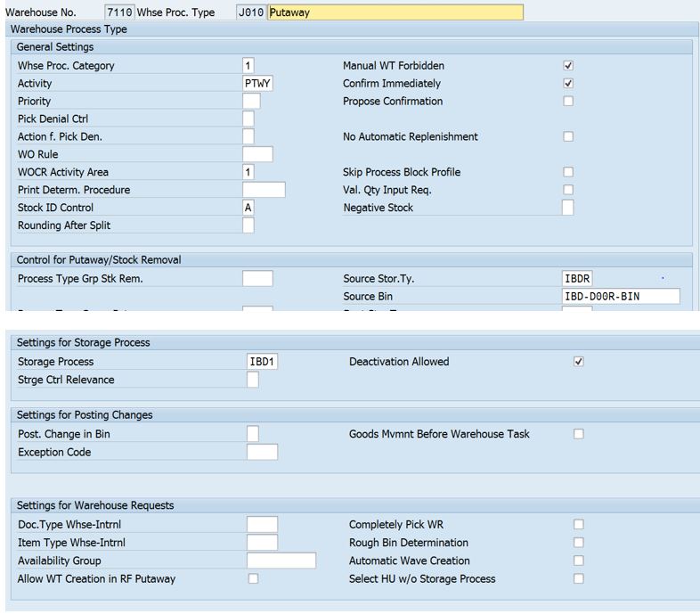Click into the Availability Group field

pyautogui.click(x=281, y=561)
